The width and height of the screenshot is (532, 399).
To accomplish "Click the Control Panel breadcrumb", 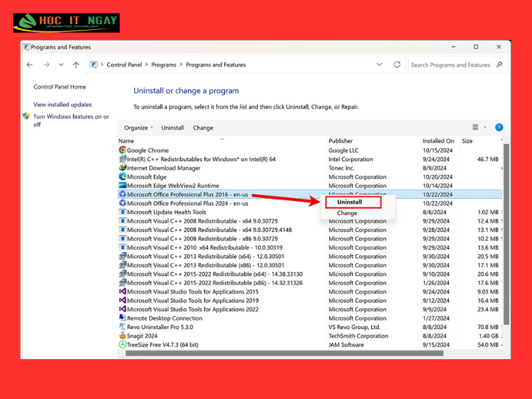I will tap(124, 65).
